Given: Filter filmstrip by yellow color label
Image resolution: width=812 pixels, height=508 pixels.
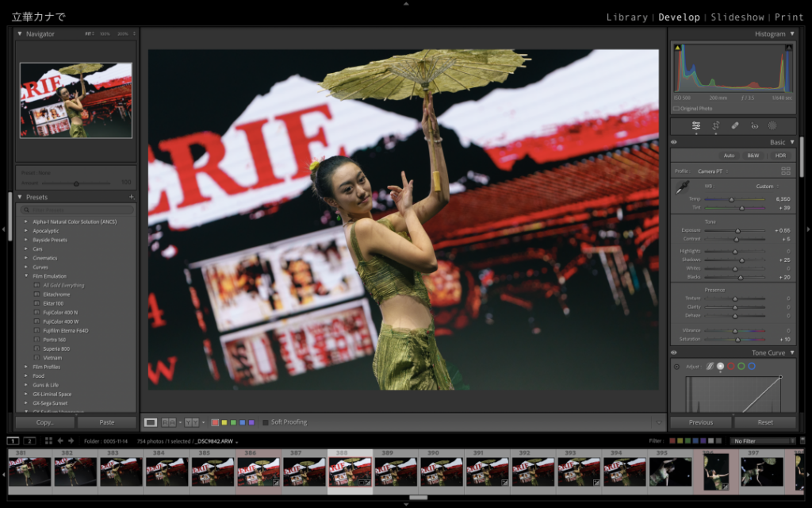Looking at the screenshot, I should (680, 441).
